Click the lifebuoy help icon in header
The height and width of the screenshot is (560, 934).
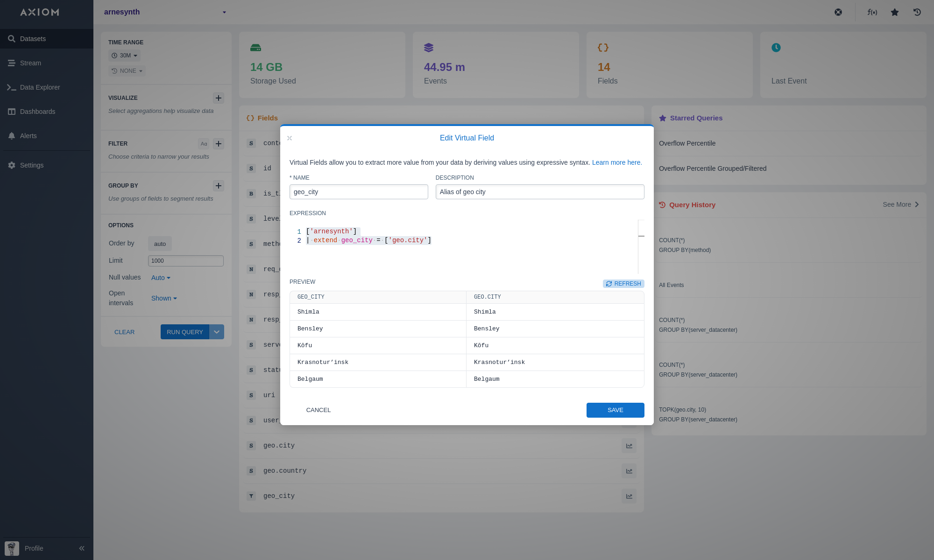point(838,12)
